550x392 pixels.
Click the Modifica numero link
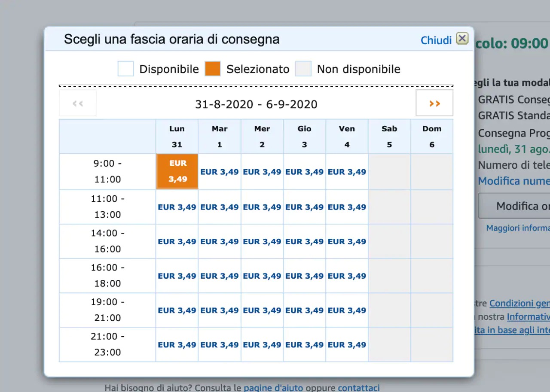click(514, 181)
